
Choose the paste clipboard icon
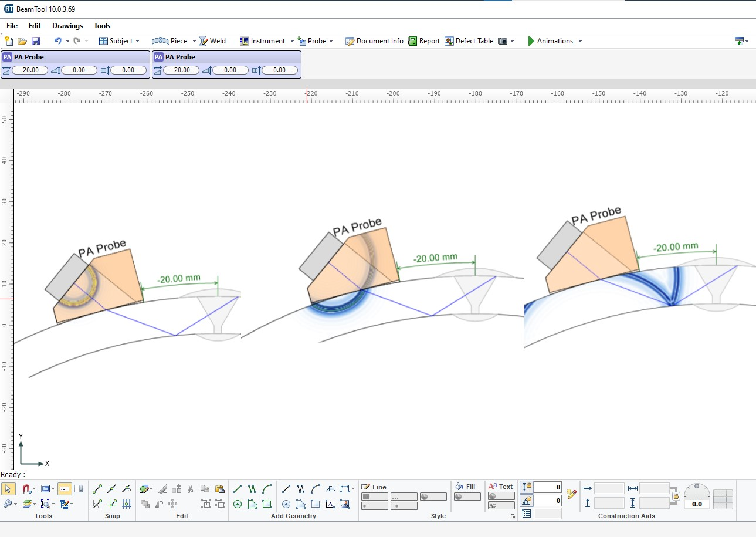tap(220, 488)
